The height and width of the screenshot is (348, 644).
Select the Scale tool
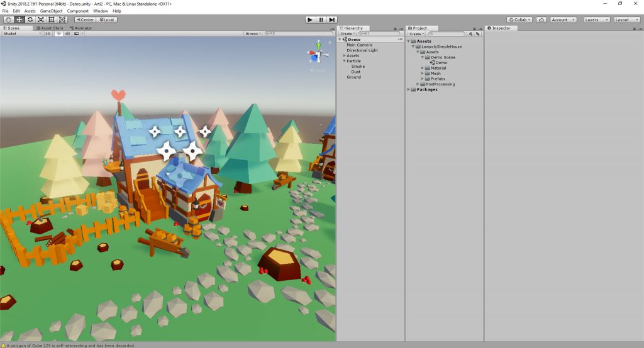coord(40,19)
